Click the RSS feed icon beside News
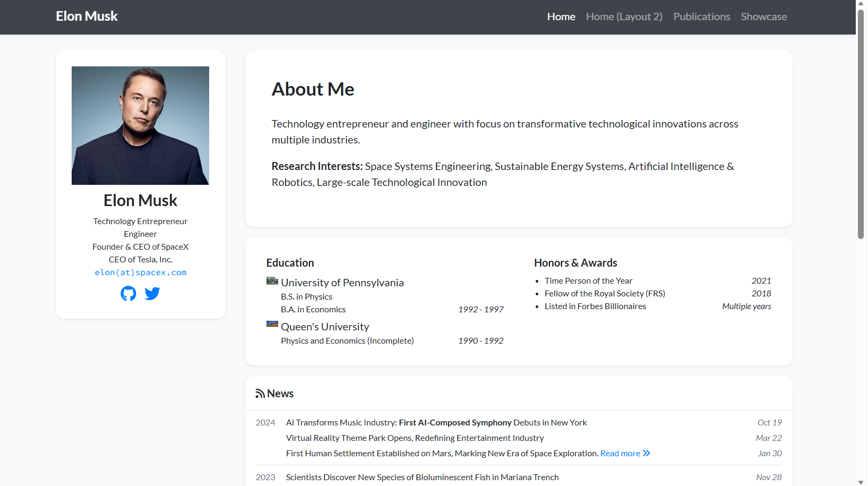 click(260, 394)
